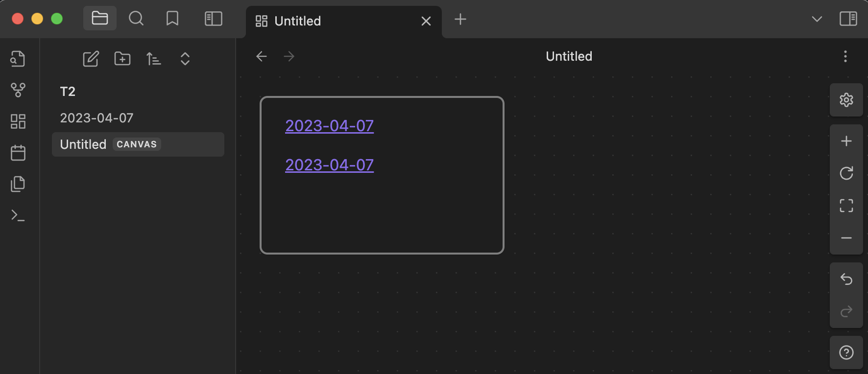868x374 pixels.
Task: Open the quick switcher icon in ribbon
Action: pyautogui.click(x=18, y=59)
